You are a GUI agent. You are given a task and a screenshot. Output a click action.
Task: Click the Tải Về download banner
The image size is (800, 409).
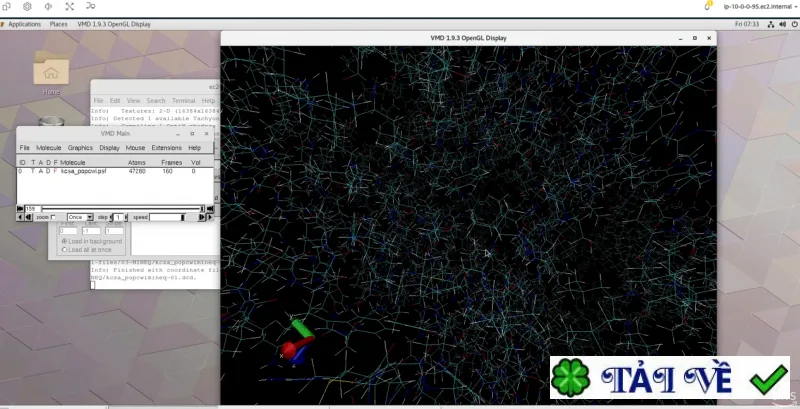pos(669,377)
